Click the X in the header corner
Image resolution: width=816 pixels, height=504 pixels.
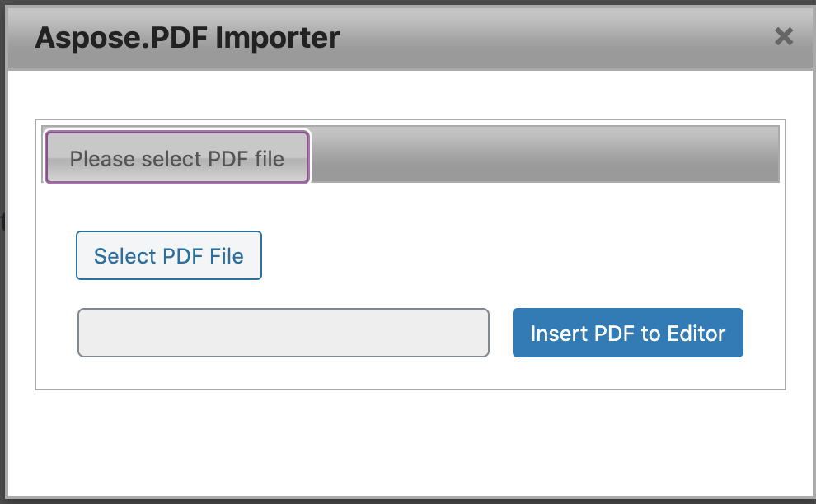pyautogui.click(x=784, y=36)
